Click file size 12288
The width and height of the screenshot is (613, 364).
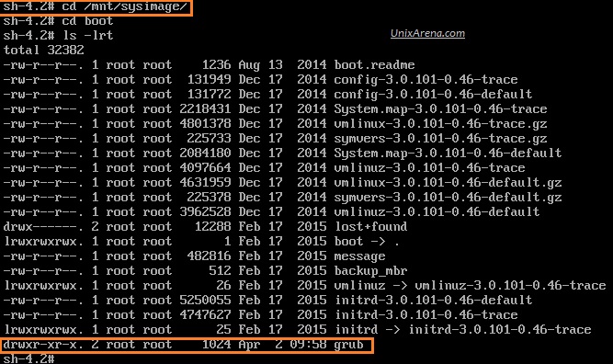pyautogui.click(x=212, y=227)
